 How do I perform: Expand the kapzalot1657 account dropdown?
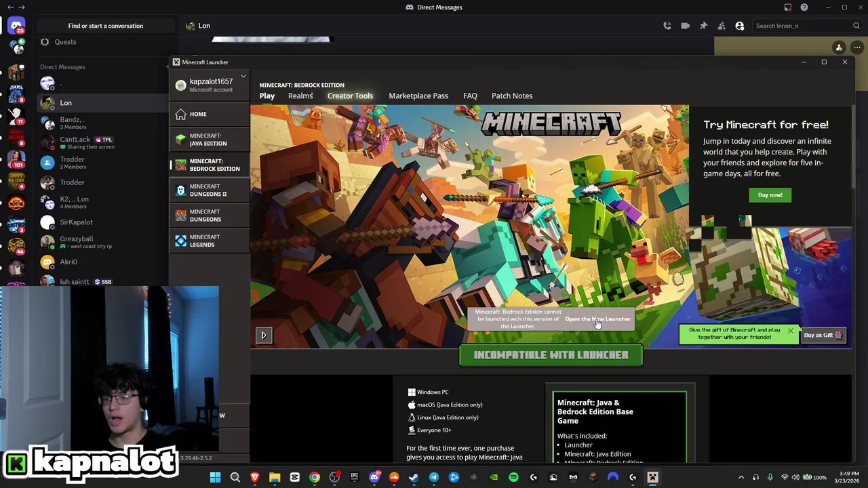[243, 76]
